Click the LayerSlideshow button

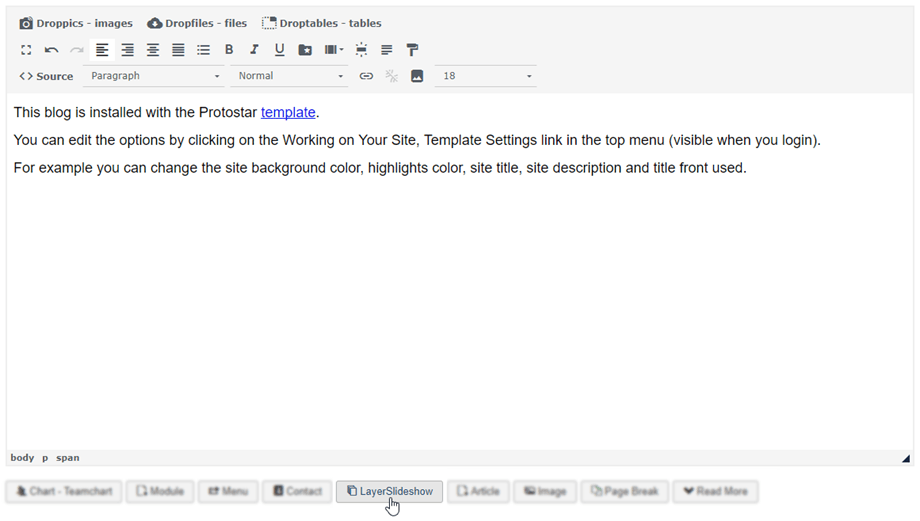[x=389, y=492]
